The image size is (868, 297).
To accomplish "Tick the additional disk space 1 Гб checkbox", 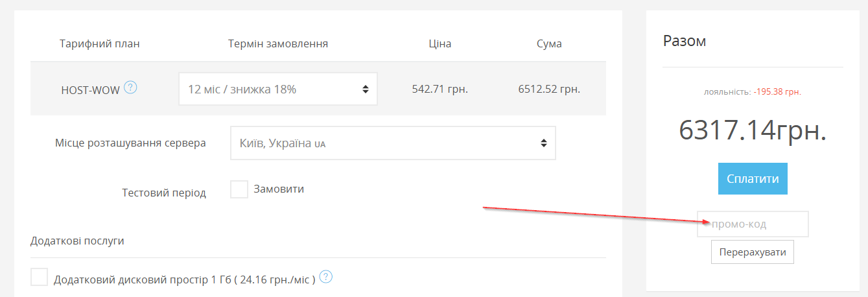I will pyautogui.click(x=40, y=278).
